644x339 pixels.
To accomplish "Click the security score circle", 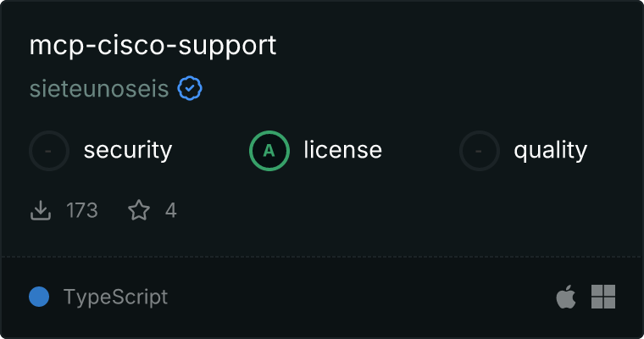I will pos(49,151).
